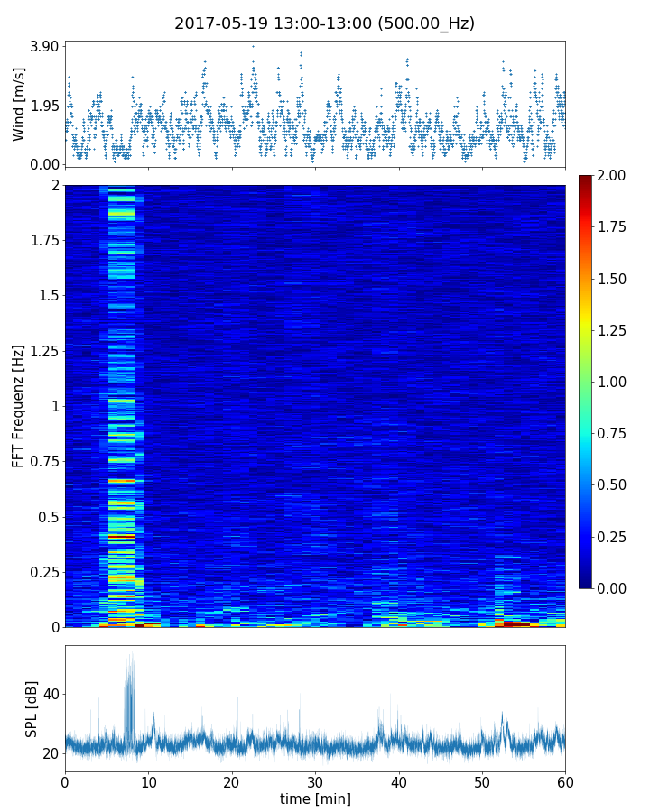Screen dimensions: 650x812
Task: Click the 'FFT Frequenz [Hz]' axis label
Action: tap(18, 405)
